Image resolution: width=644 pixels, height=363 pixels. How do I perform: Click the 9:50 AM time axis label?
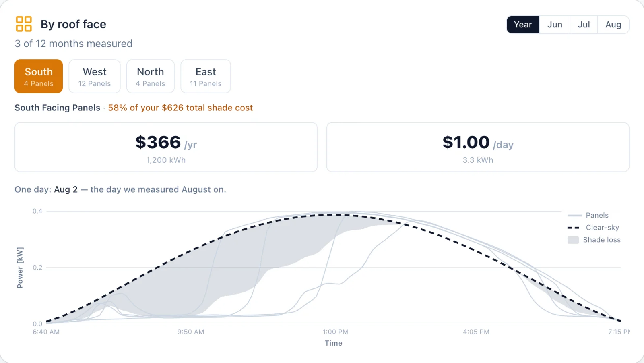point(191,332)
